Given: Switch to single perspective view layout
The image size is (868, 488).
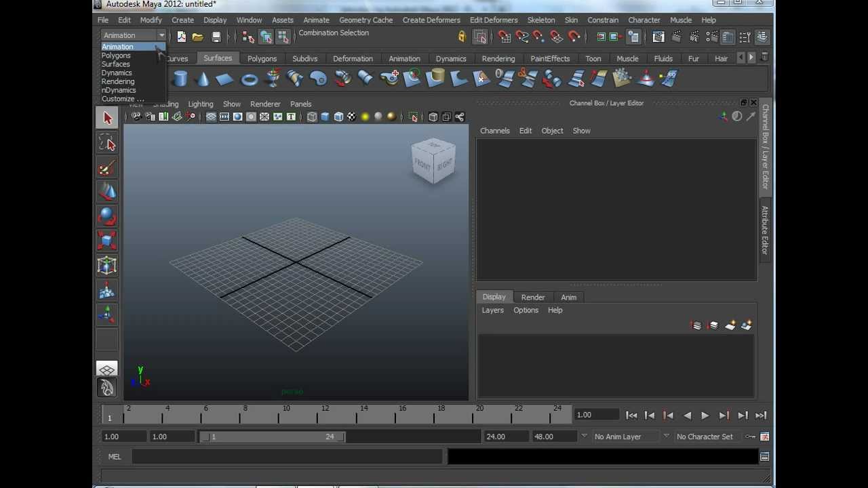Looking at the screenshot, I should click(x=107, y=369).
